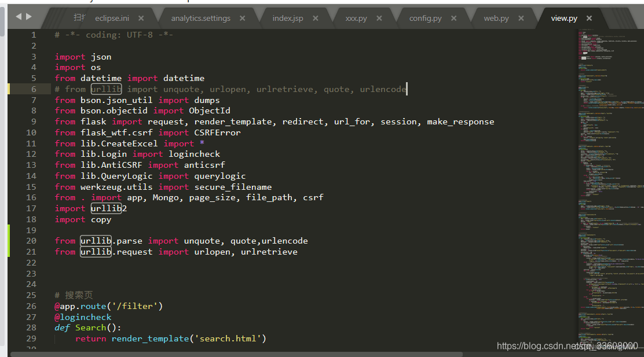The image size is (644, 357).
Task: Click 'make_response' on the flask import line
Action: tap(460, 122)
